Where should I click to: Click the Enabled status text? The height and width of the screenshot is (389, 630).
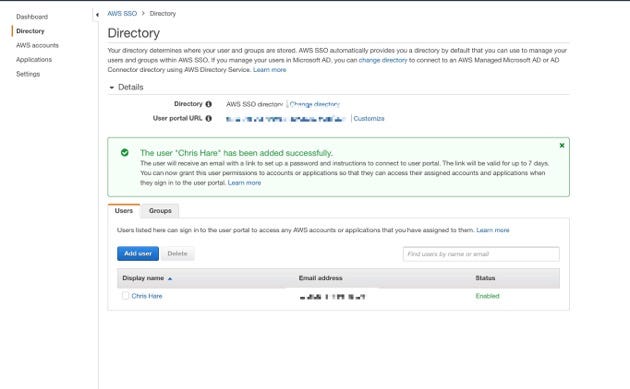tap(487, 296)
